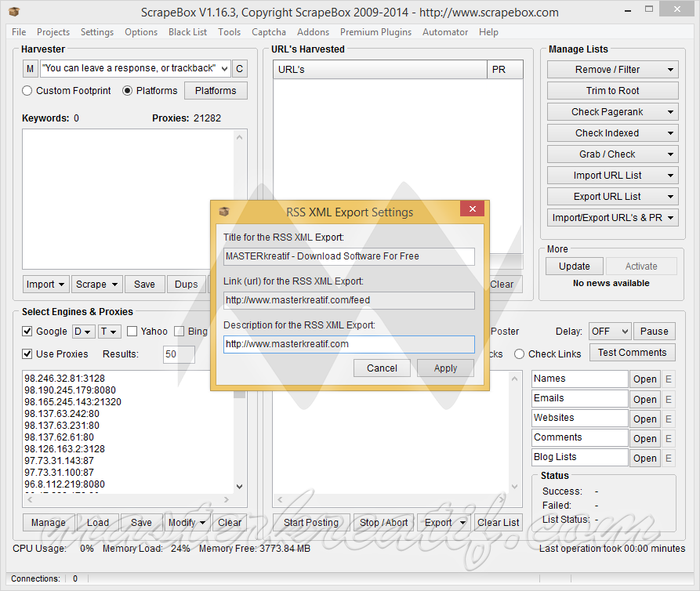Open the Options menu

(x=141, y=32)
